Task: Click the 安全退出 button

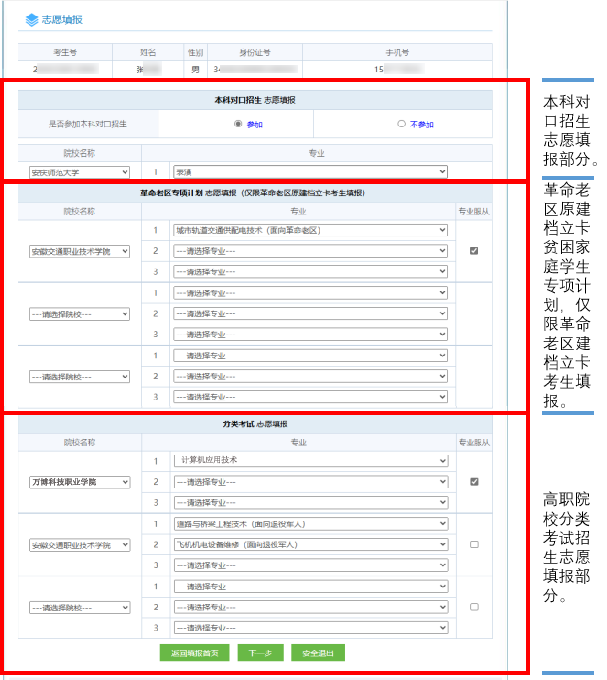Action: pos(318,653)
